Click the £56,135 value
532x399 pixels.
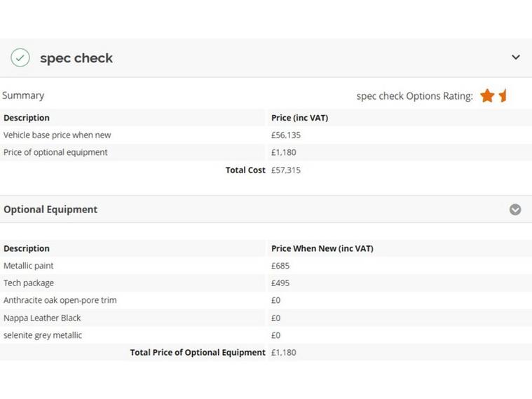pyautogui.click(x=286, y=135)
